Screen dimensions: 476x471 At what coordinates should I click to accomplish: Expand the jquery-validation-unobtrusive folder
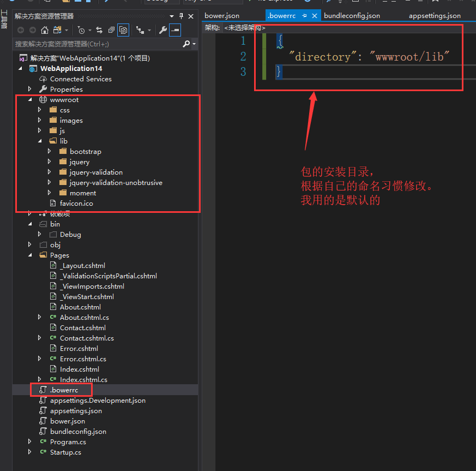click(49, 182)
